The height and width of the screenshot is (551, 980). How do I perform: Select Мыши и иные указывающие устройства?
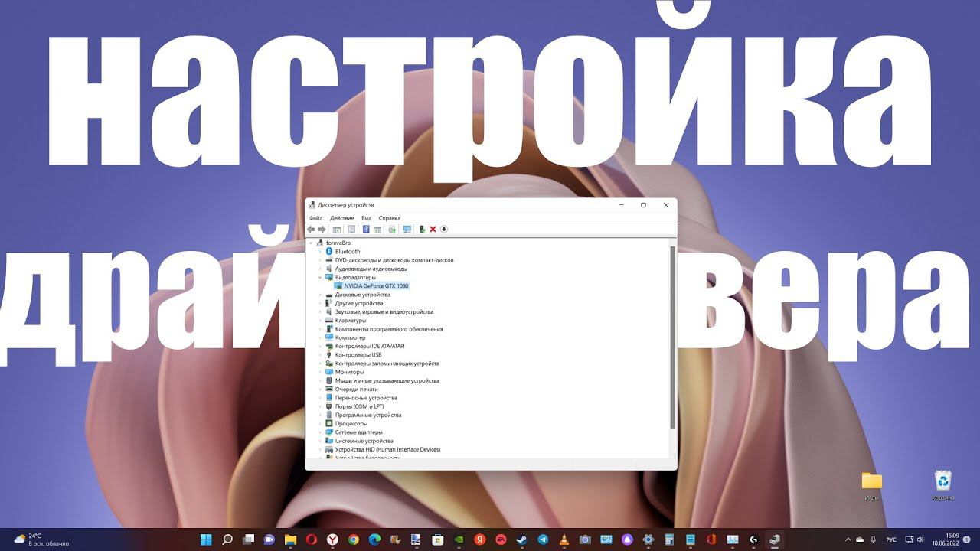click(382, 380)
